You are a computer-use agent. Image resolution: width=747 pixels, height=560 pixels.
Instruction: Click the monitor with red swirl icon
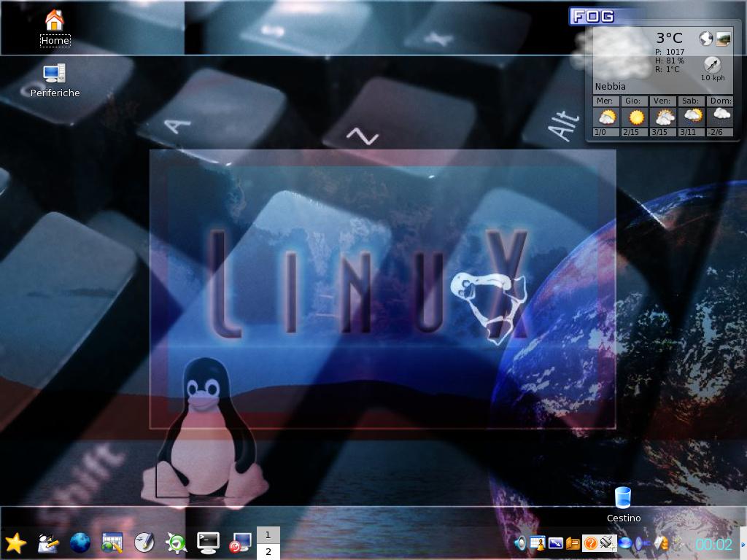pyautogui.click(x=240, y=542)
